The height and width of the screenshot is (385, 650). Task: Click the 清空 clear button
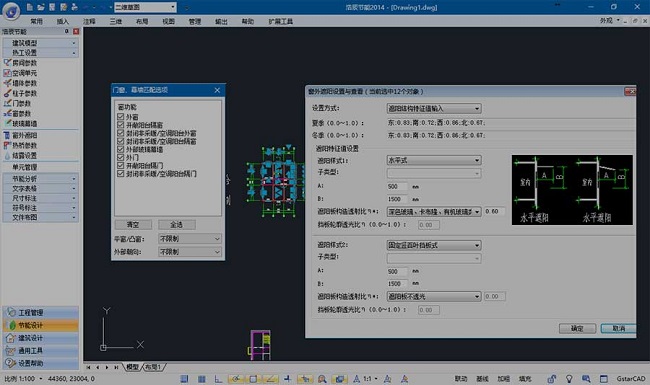(133, 225)
